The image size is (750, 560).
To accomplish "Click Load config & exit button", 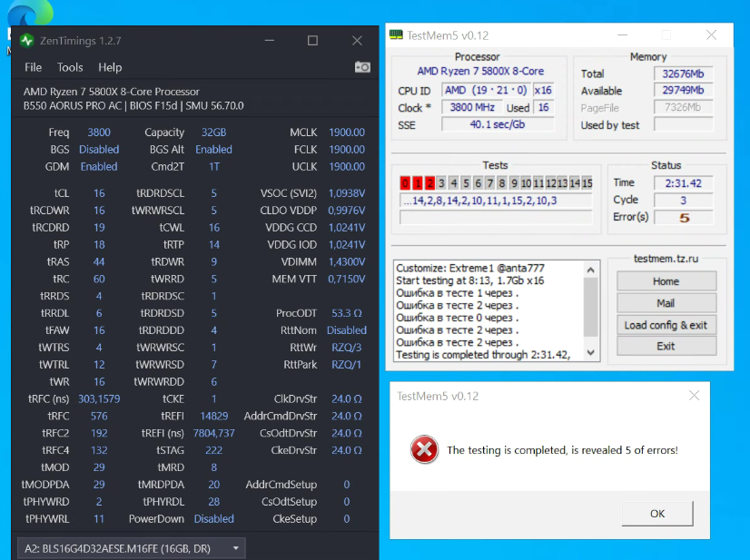I will coord(666,325).
